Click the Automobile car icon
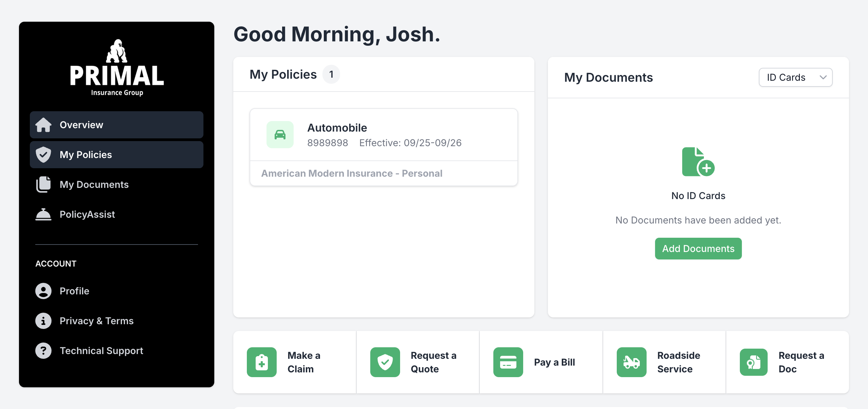 coord(280,135)
